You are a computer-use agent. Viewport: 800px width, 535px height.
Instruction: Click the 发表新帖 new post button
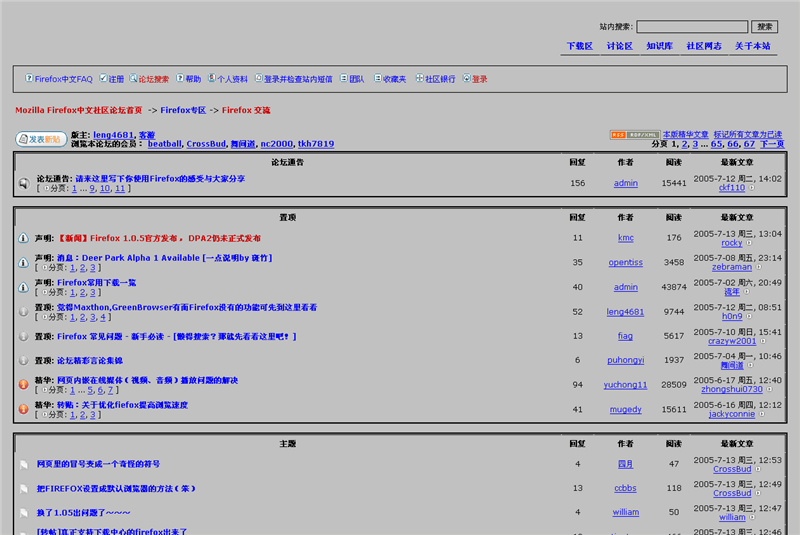click(41, 139)
